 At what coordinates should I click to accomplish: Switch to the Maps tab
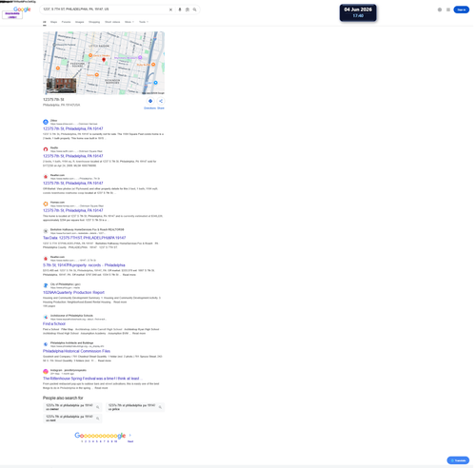tap(54, 22)
